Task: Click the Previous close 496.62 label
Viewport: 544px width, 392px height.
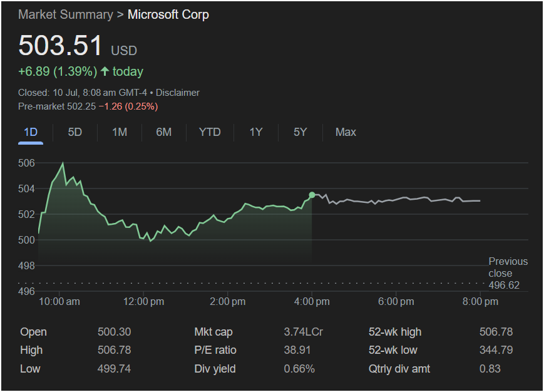Action: [x=508, y=274]
